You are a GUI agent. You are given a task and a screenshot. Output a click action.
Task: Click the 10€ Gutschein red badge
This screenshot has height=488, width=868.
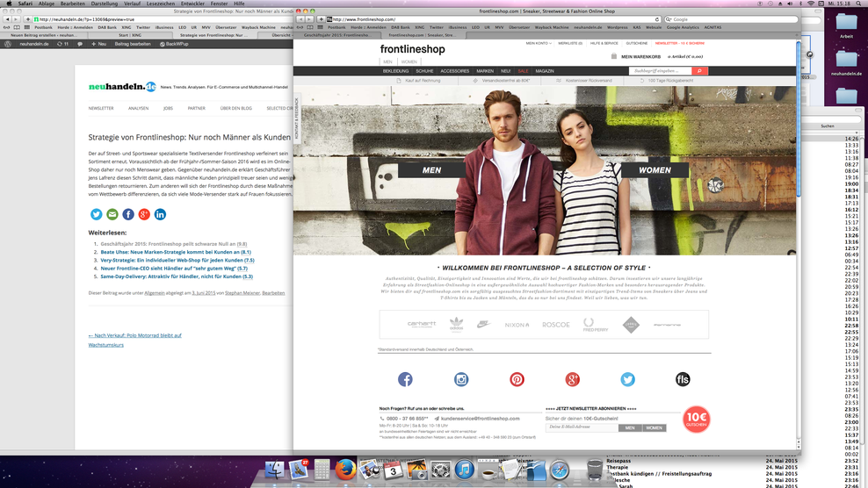click(x=696, y=420)
